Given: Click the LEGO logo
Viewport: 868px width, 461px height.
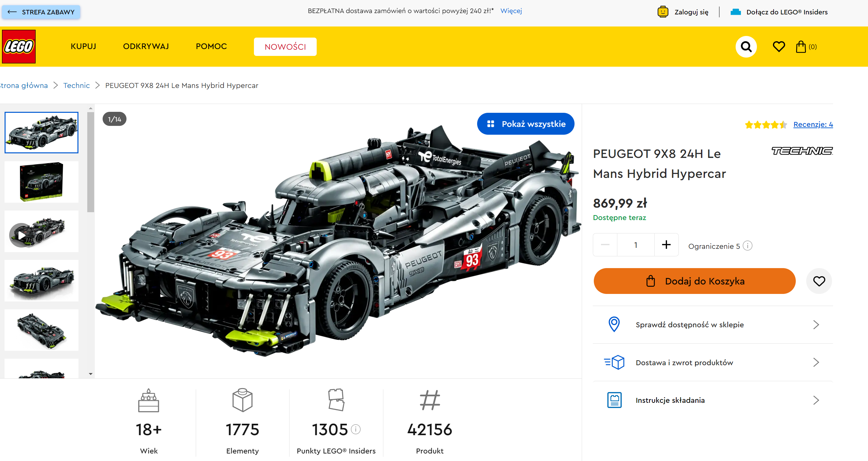Looking at the screenshot, I should click(x=19, y=46).
